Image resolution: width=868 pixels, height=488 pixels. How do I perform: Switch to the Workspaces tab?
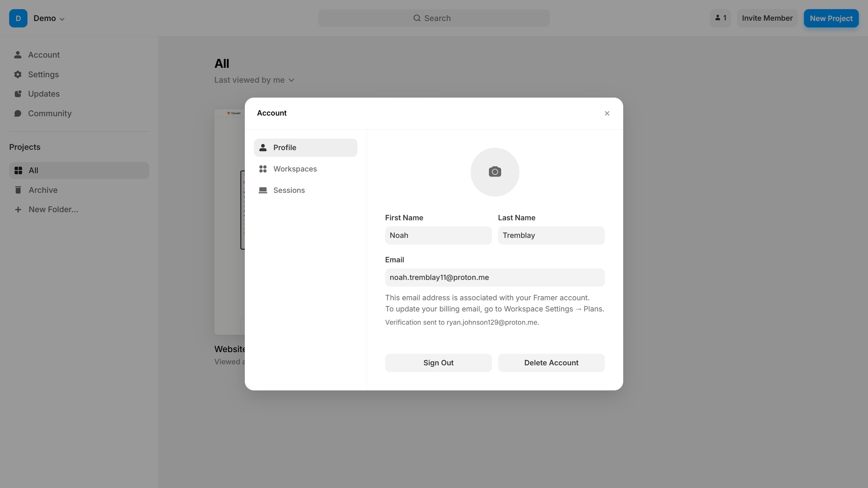[x=295, y=169]
